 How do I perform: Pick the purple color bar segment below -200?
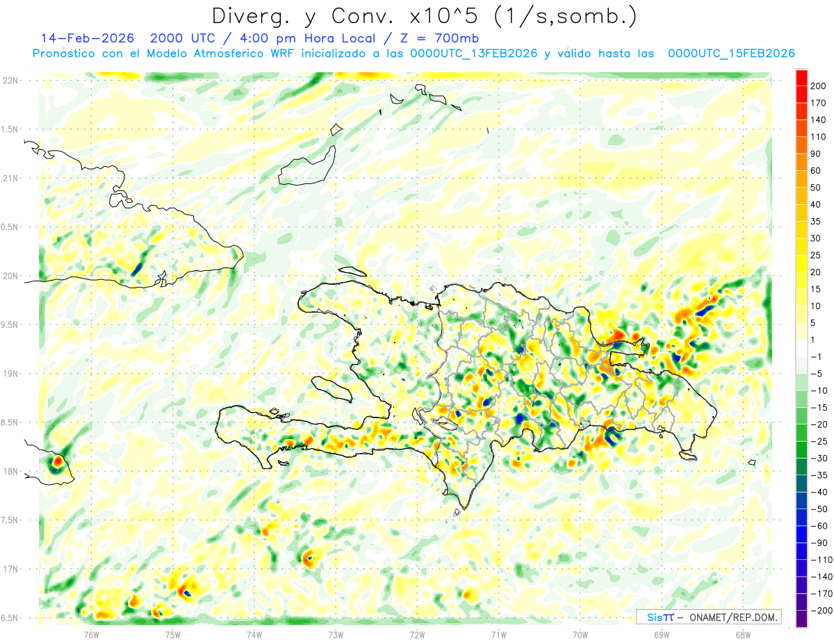[x=801, y=619]
